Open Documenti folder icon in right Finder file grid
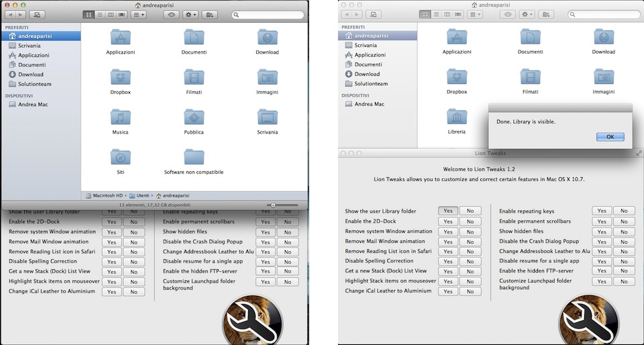 pyautogui.click(x=530, y=36)
